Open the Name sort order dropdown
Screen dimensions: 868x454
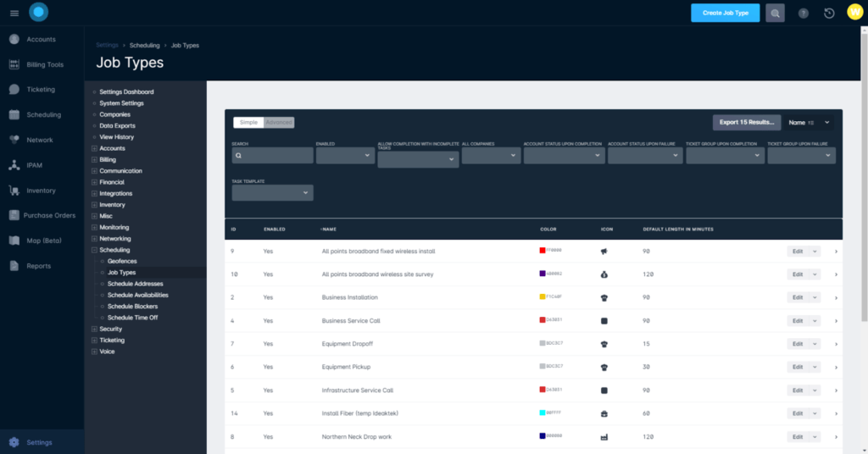tap(809, 122)
